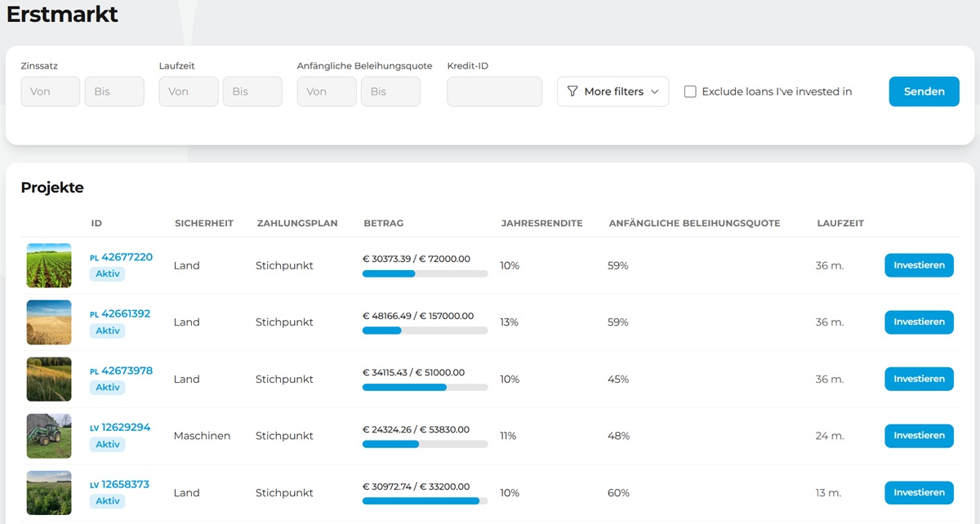Viewport: 980px width, 524px height.
Task: Open the thumbnail for loan 12658373
Action: 49,492
